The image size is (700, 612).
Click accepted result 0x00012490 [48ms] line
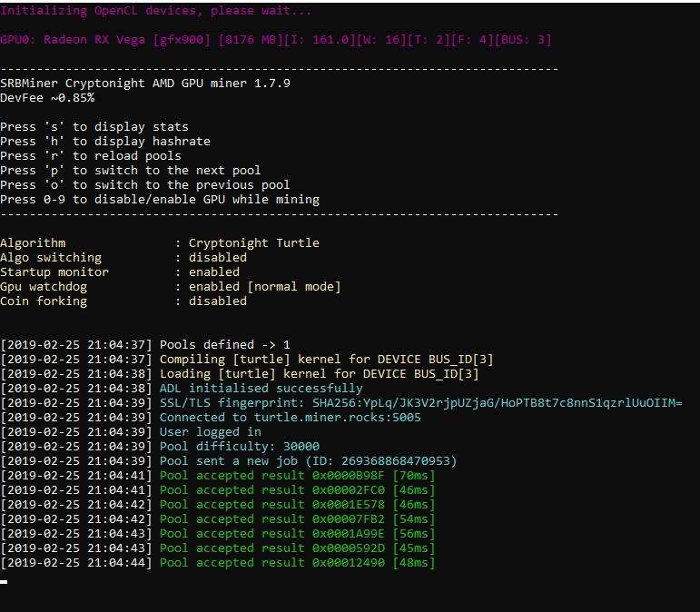coord(218,562)
